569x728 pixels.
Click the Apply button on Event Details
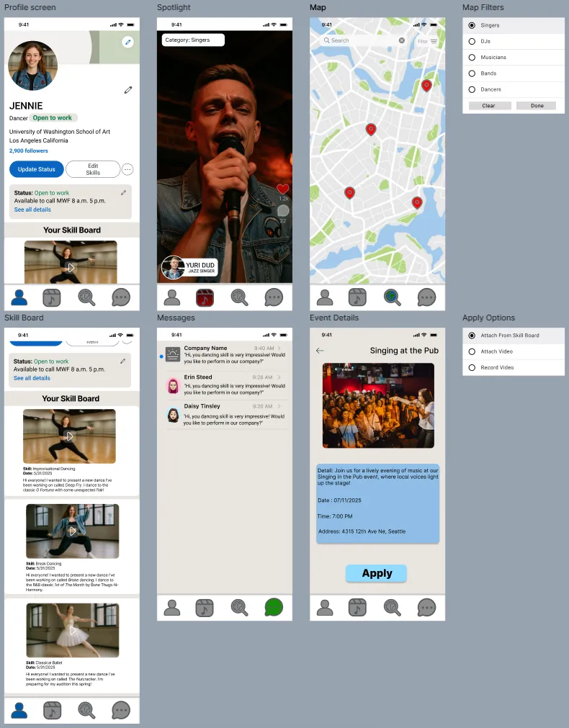376,573
